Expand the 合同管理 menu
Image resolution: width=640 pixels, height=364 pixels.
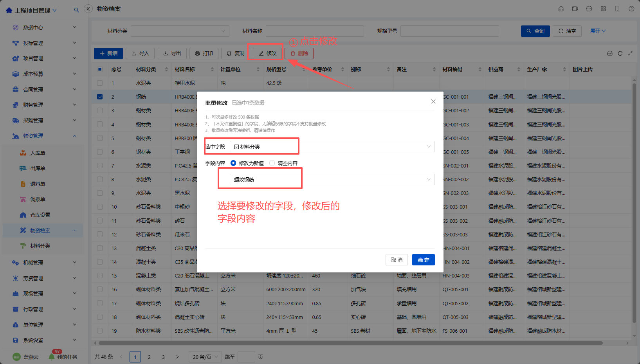(44, 90)
